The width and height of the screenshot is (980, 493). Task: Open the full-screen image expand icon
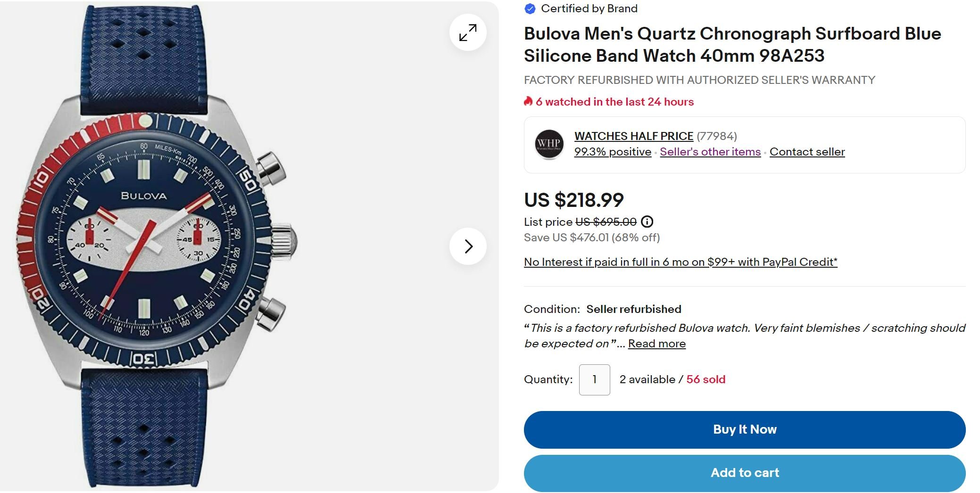(468, 33)
